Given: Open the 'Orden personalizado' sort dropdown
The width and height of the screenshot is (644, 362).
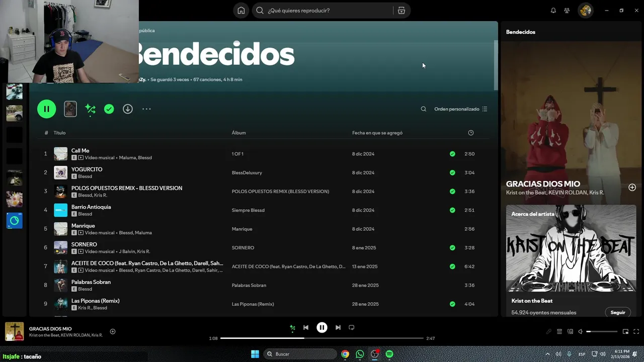Looking at the screenshot, I should pyautogui.click(x=461, y=109).
